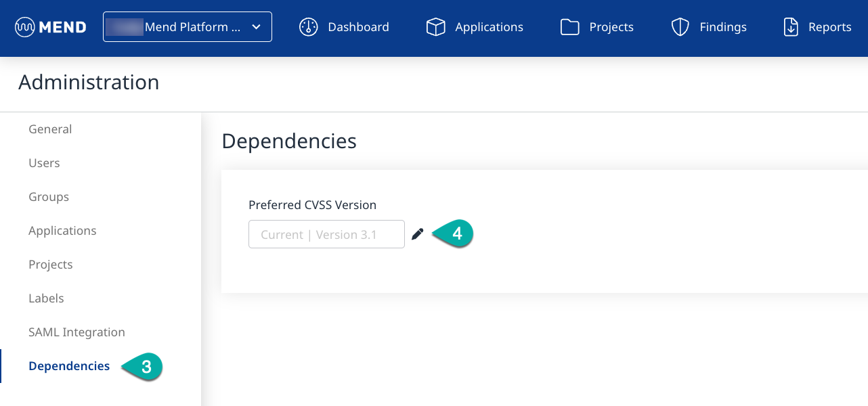Click the Projects folder icon

pos(570,27)
